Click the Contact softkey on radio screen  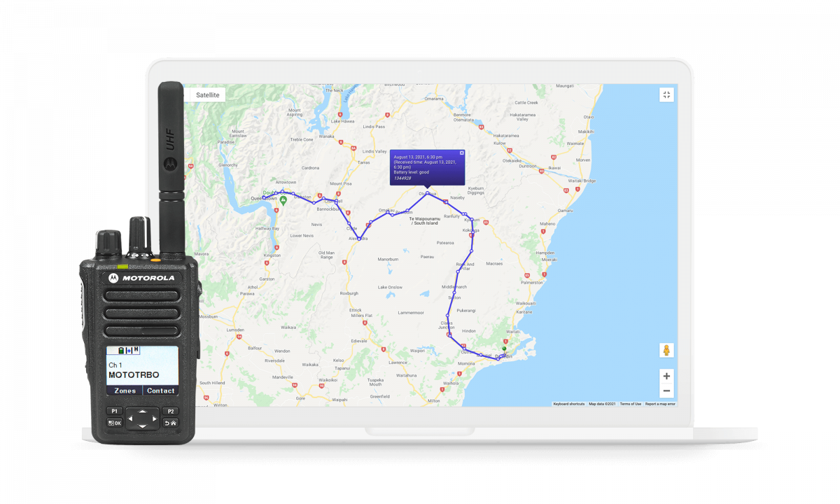click(161, 391)
